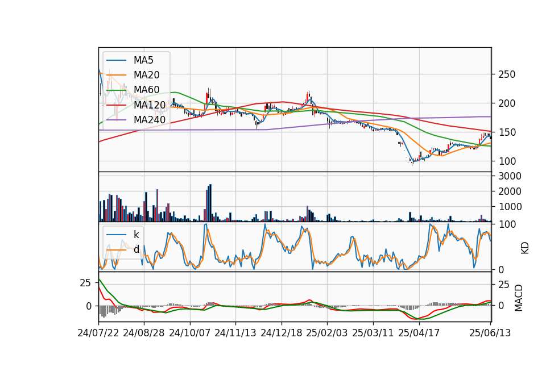The height and width of the screenshot is (392, 546).
Task: Click the left-side 25 MACD tick label
Action: 86,283
